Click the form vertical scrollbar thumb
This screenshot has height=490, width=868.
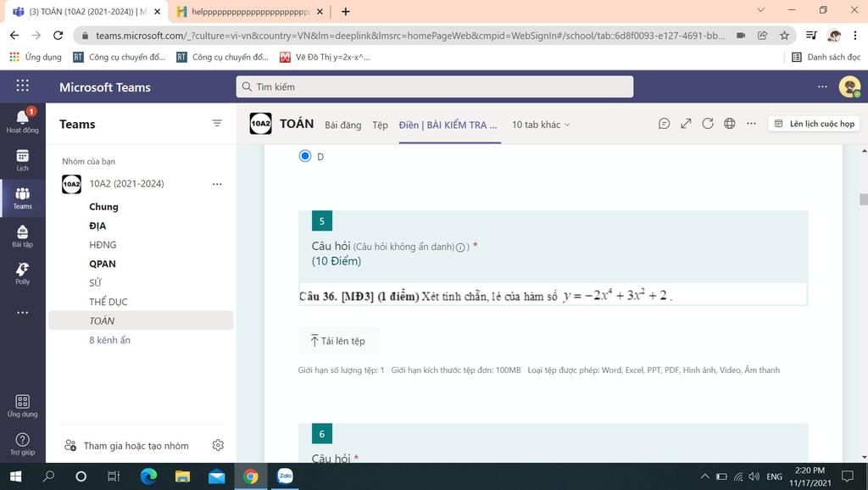(x=864, y=199)
